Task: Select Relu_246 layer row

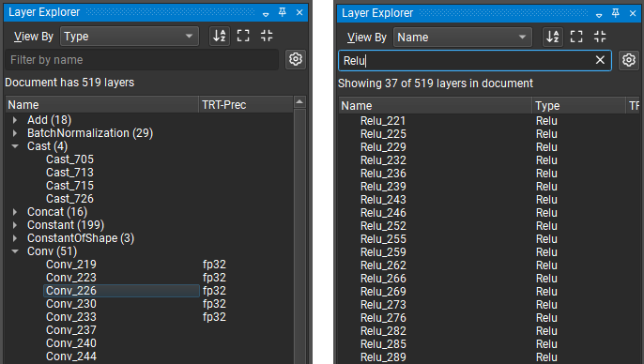Action: [x=489, y=213]
